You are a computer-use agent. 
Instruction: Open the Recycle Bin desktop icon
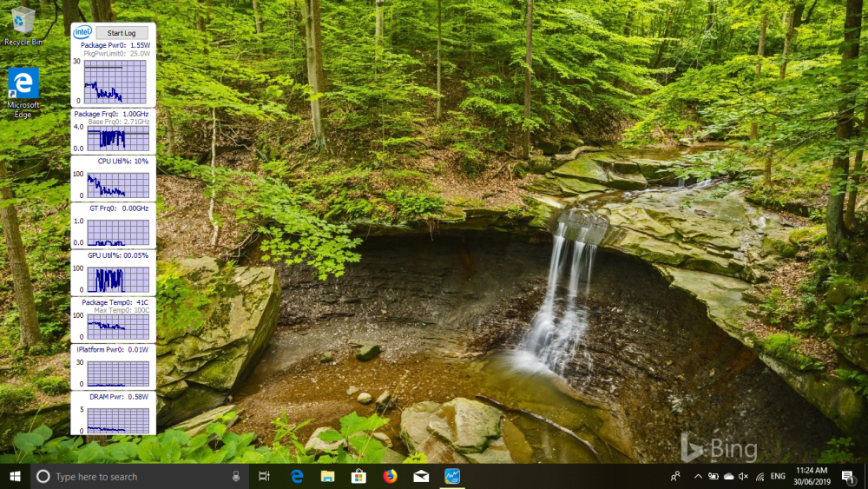click(23, 26)
